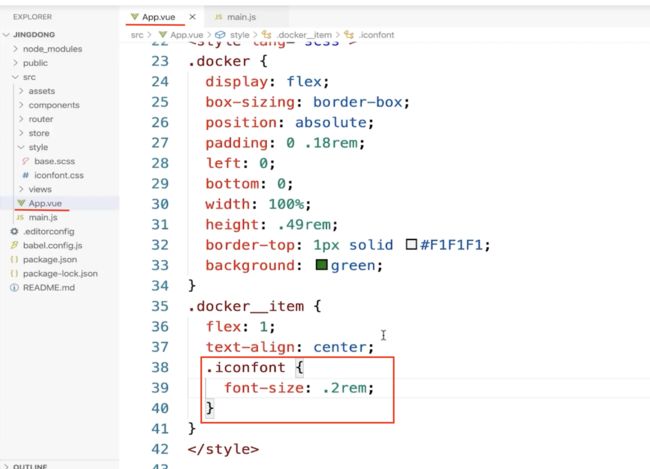This screenshot has height=469, width=650.
Task: Click the .iconfont breadcrumb segment
Action: pos(376,35)
